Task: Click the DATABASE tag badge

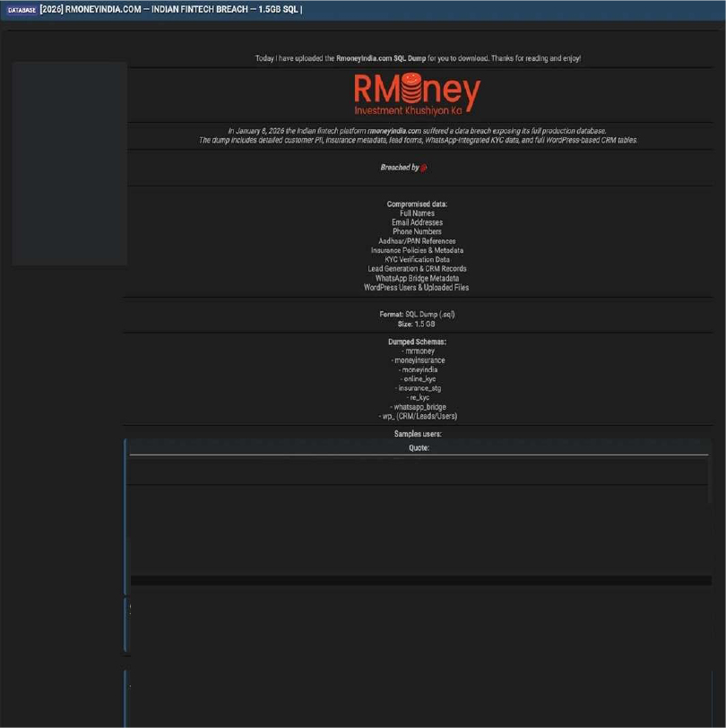Action: [22, 9]
